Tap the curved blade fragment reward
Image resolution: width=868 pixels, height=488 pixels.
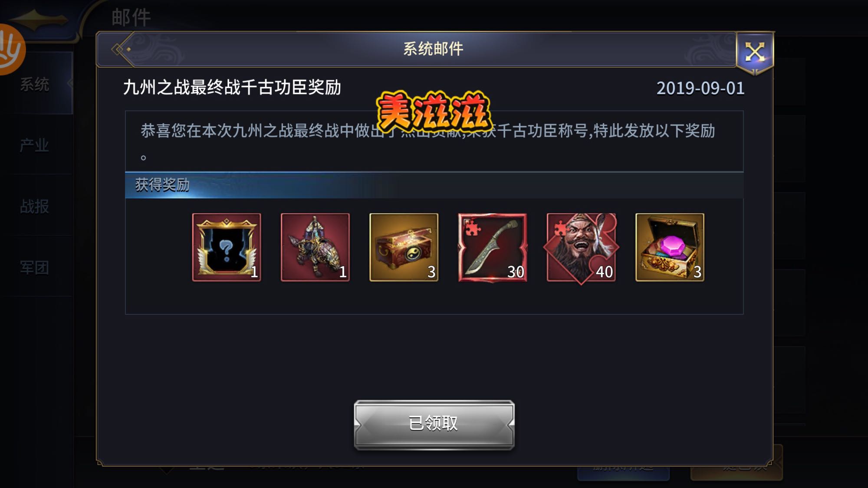click(493, 247)
